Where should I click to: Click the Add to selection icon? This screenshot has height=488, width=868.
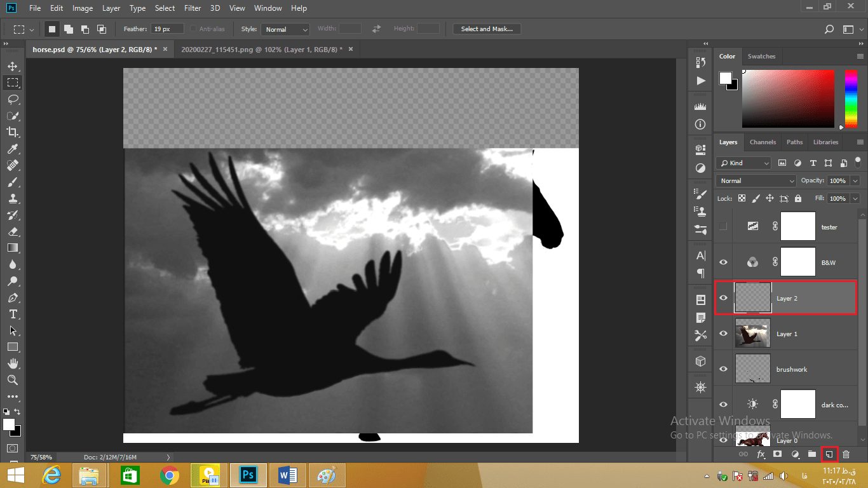(69, 29)
